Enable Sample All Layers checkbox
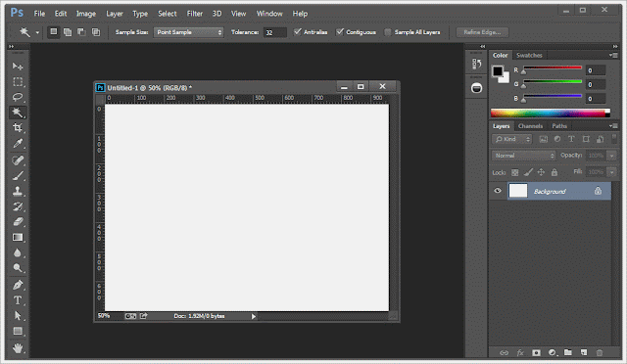The width and height of the screenshot is (627, 364). (x=388, y=32)
